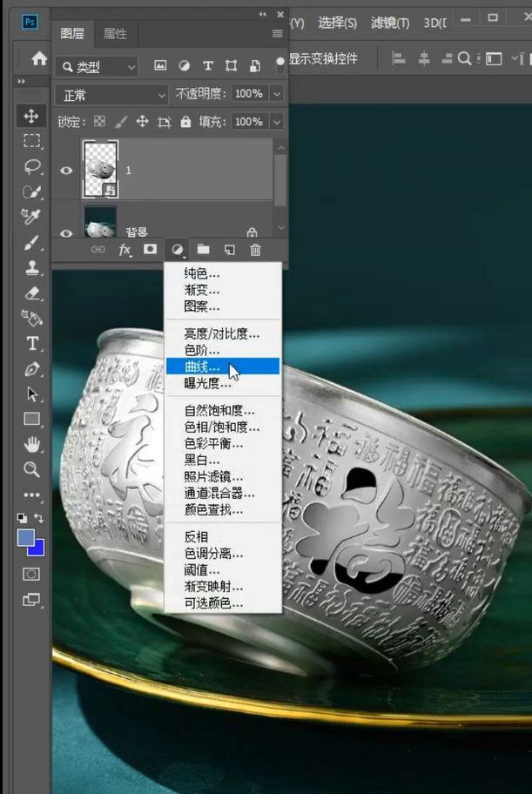Choose 渐变映射... menu entry

[x=223, y=587]
